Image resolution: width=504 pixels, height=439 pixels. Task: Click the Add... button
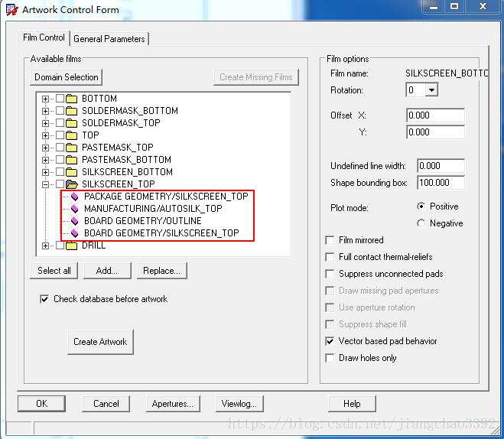click(x=107, y=271)
